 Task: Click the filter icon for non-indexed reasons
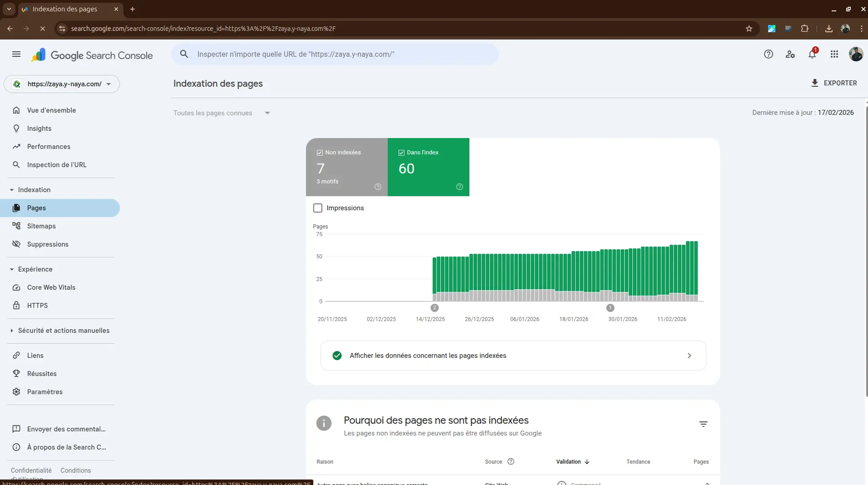(703, 424)
